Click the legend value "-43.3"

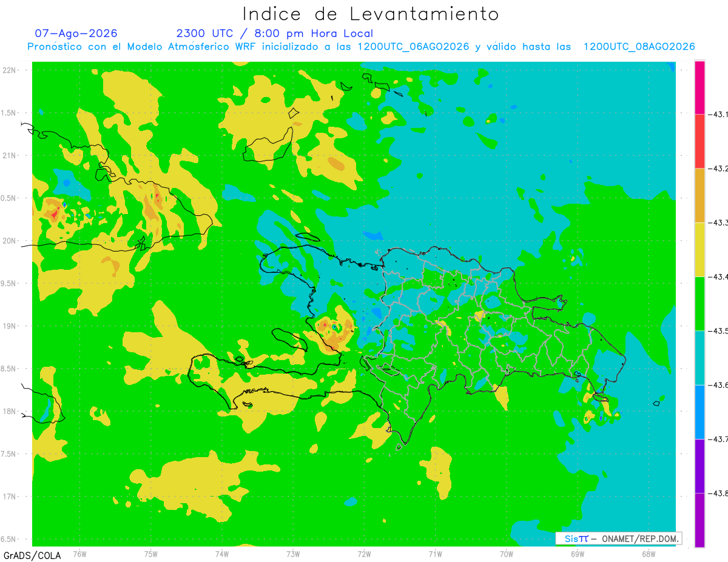(718, 222)
